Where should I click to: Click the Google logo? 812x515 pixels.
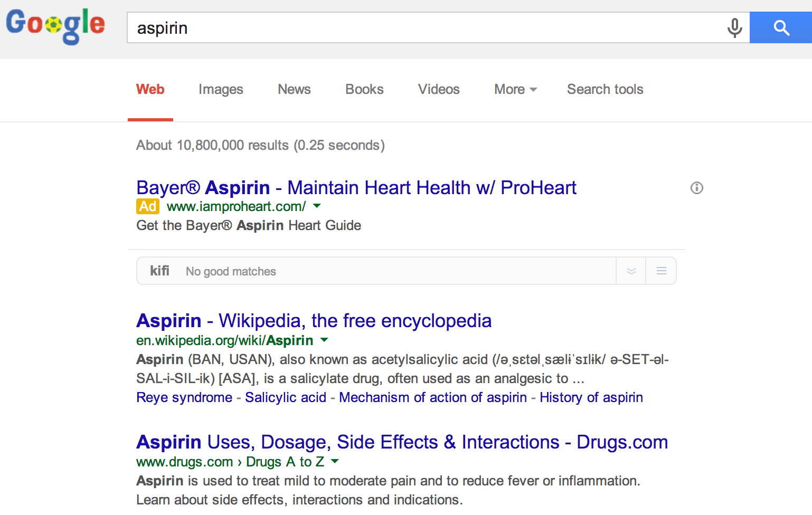55,25
